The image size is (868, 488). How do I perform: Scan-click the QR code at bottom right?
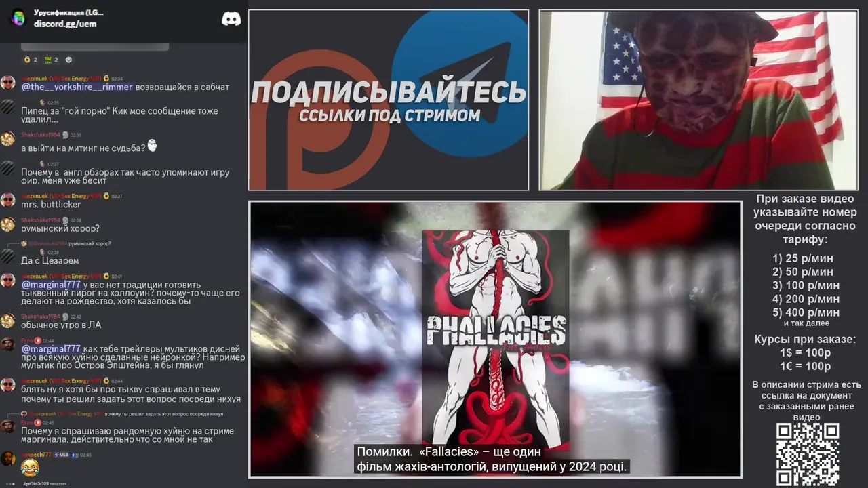click(808, 454)
